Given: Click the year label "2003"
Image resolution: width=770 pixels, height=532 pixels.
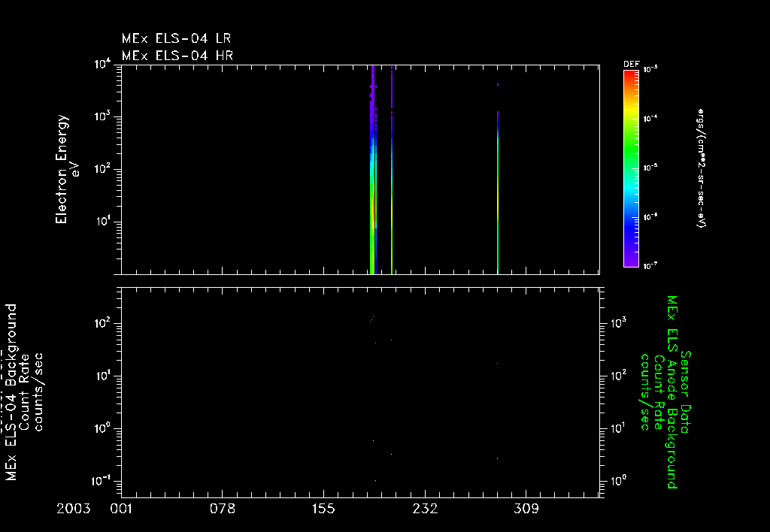Looking at the screenshot, I should pos(74,509).
